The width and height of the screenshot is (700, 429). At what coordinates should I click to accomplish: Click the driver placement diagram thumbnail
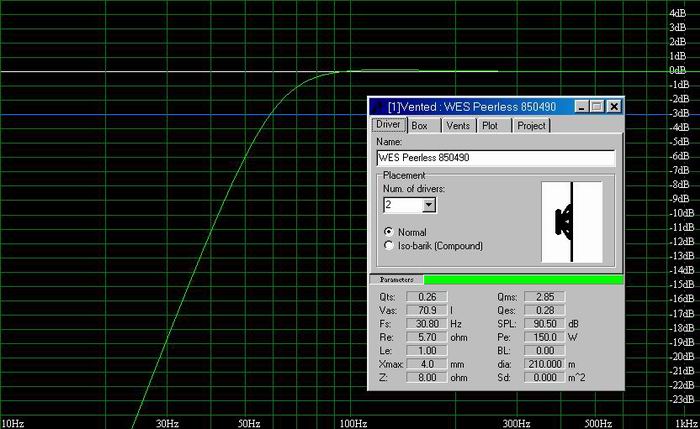572,221
